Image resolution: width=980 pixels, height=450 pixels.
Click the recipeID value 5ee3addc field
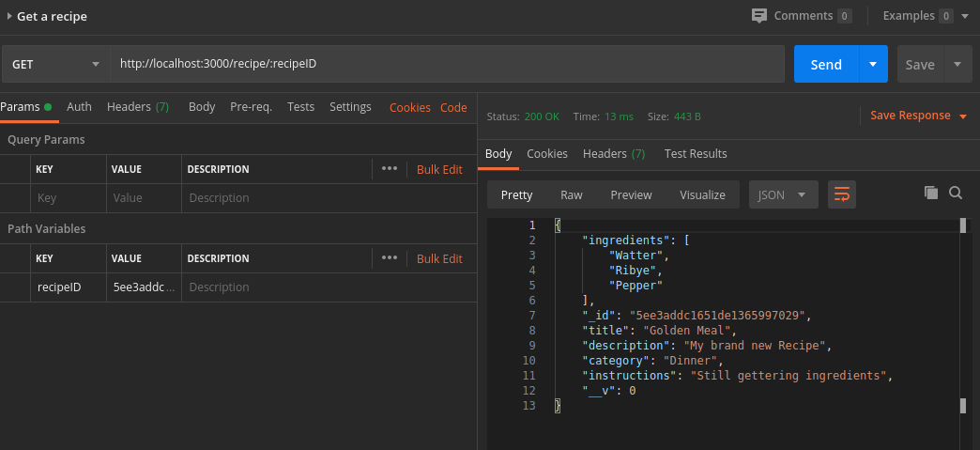pyautogui.click(x=144, y=287)
